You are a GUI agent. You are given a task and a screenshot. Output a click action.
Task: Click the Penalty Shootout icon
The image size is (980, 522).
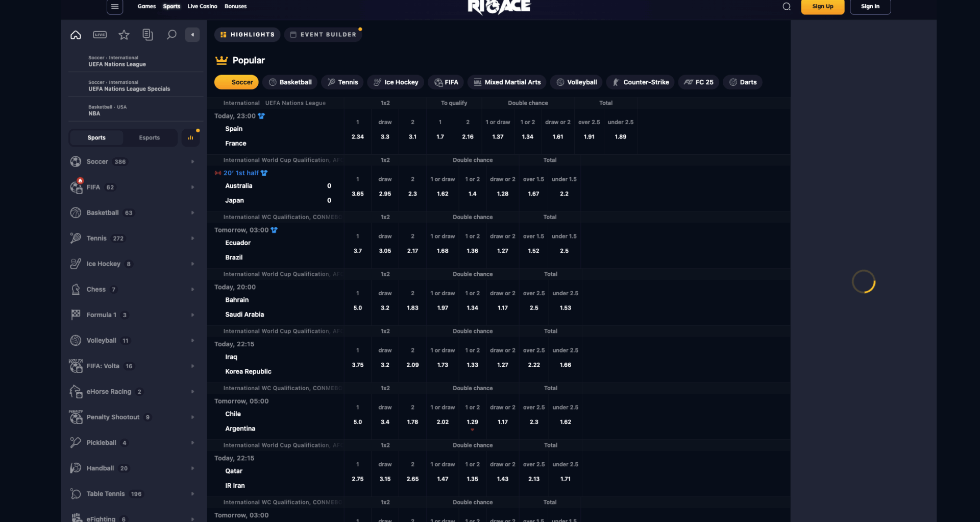(x=76, y=417)
